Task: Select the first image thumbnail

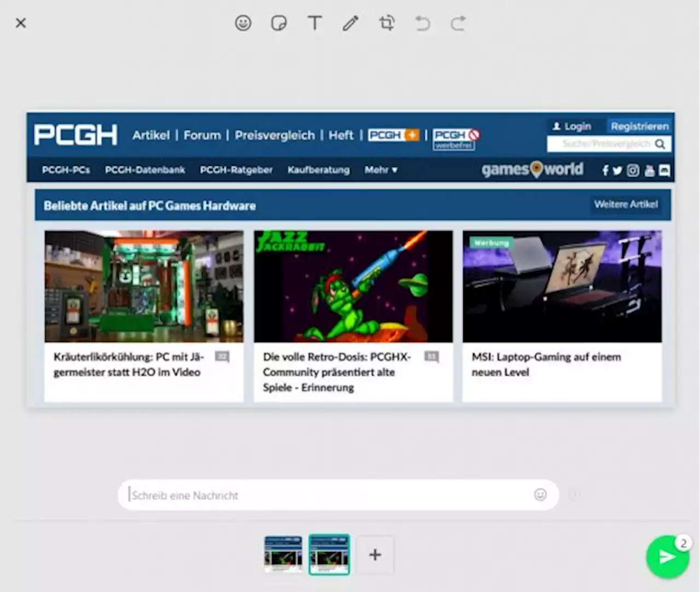Action: coord(283,554)
